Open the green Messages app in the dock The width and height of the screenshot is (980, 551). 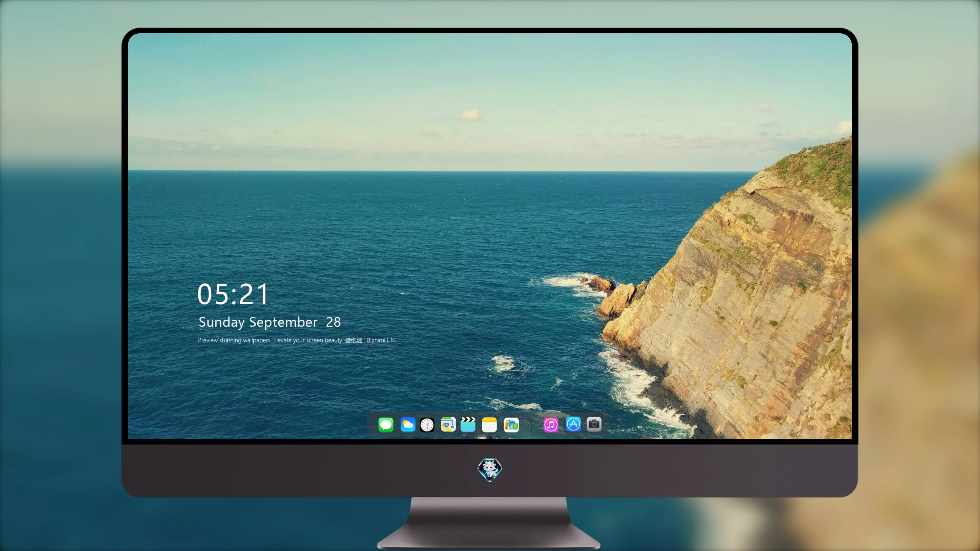[386, 424]
